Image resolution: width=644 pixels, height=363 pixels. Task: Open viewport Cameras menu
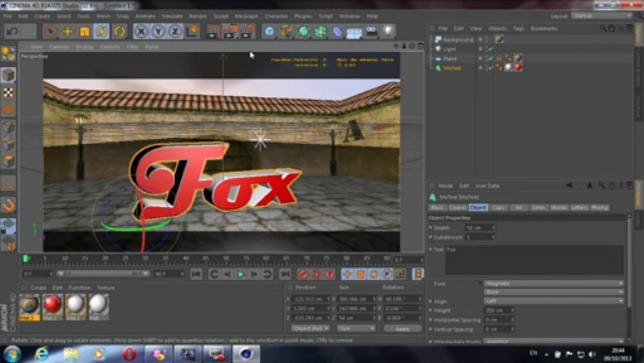(59, 47)
